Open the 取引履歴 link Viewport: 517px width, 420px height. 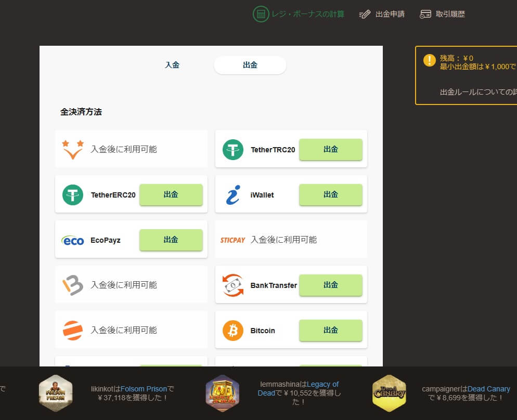point(450,14)
